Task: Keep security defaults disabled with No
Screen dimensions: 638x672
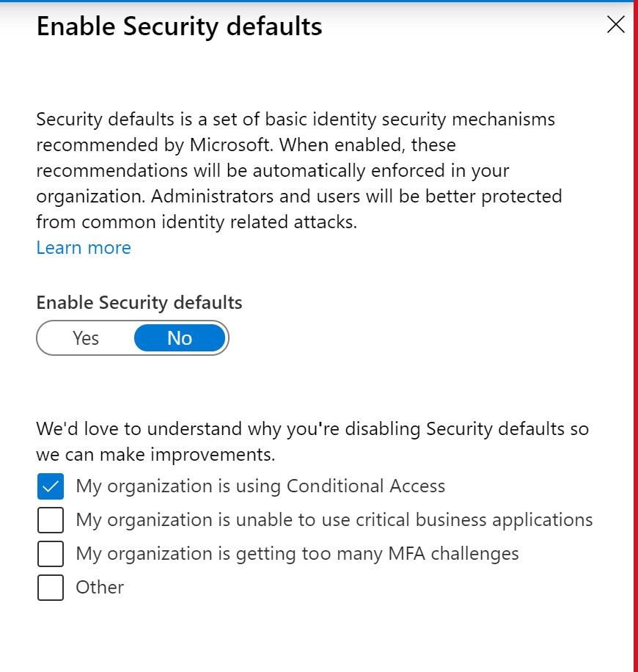Action: 180,337
